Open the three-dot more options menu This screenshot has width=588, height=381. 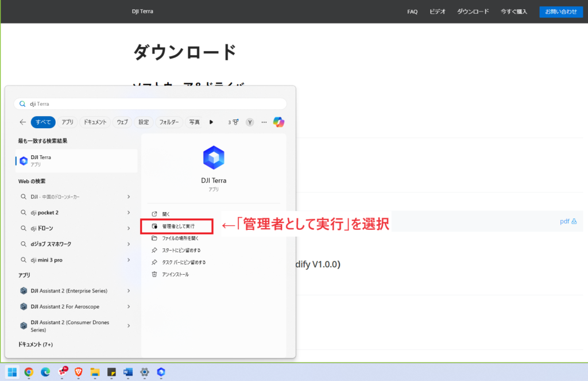click(264, 122)
